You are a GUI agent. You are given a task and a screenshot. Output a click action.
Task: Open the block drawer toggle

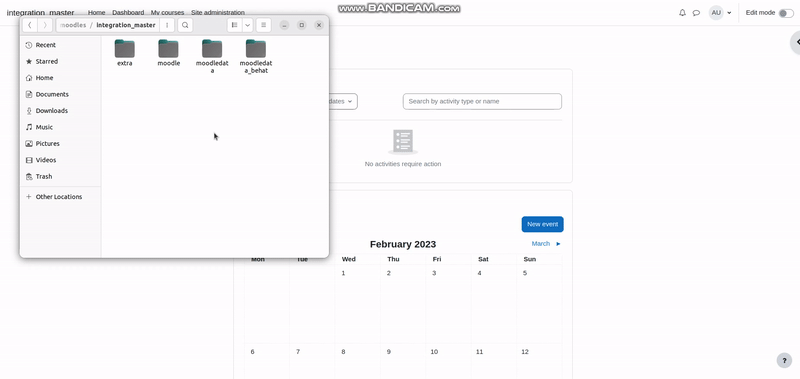pos(795,42)
